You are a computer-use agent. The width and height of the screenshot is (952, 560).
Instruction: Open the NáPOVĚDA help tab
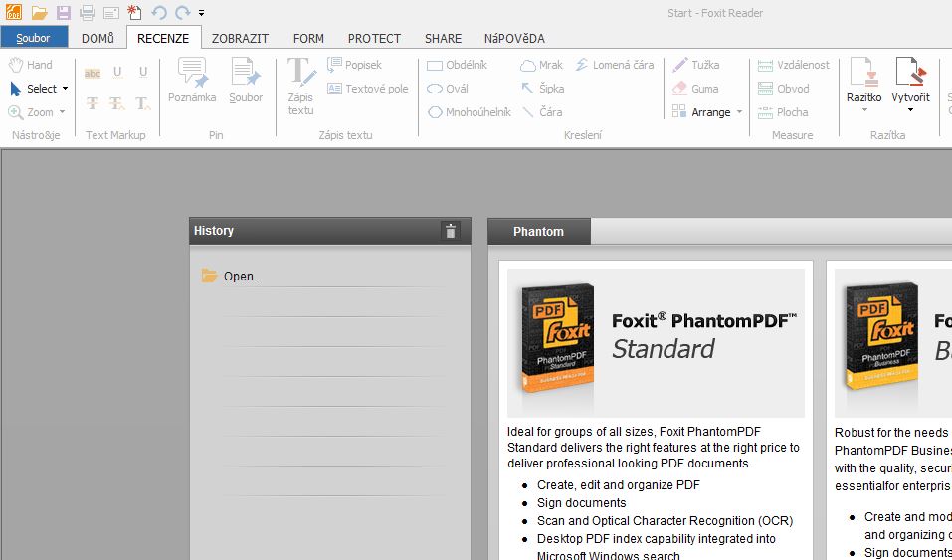pyautogui.click(x=514, y=38)
